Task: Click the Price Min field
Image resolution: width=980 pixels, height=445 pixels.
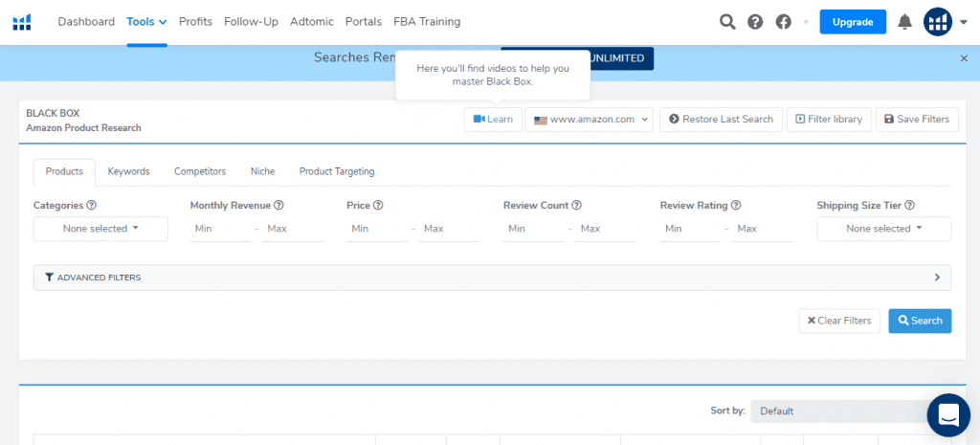Action: pyautogui.click(x=377, y=230)
